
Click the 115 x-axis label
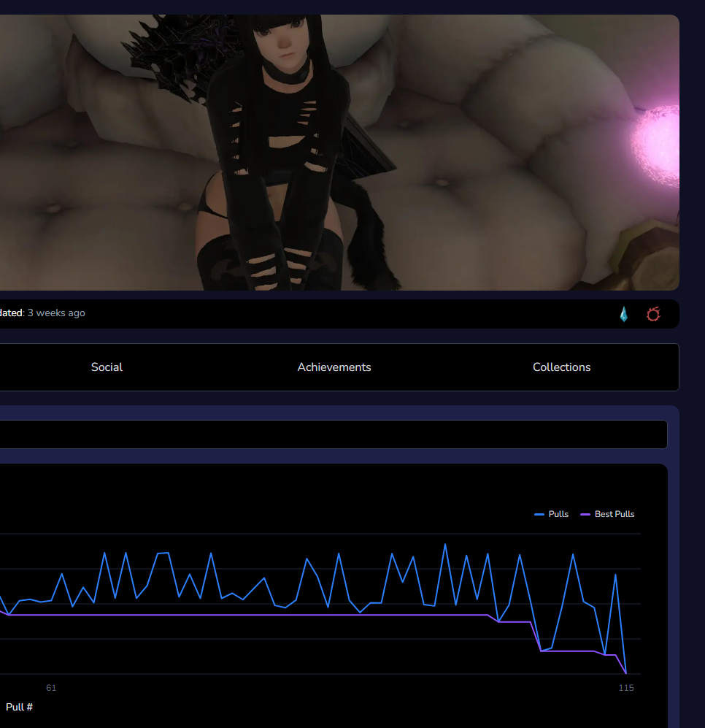coord(626,688)
